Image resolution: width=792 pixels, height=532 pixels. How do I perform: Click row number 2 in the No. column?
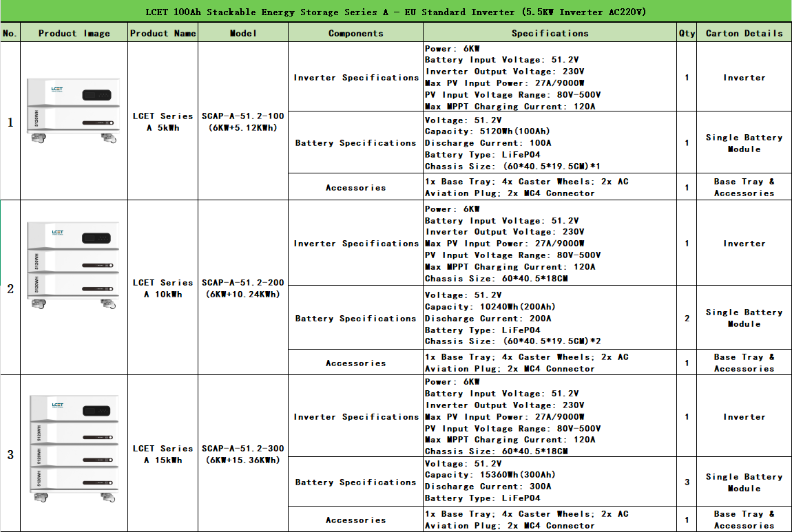pos(10,289)
